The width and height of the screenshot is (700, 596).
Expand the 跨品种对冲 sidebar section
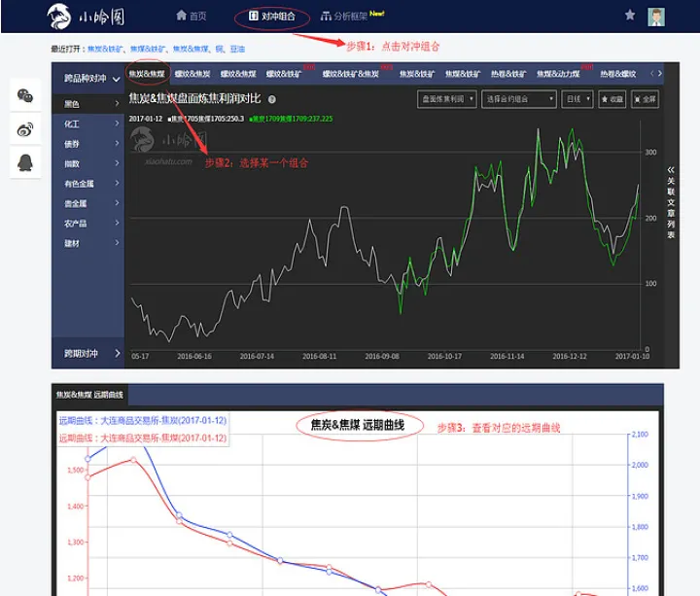88,79
